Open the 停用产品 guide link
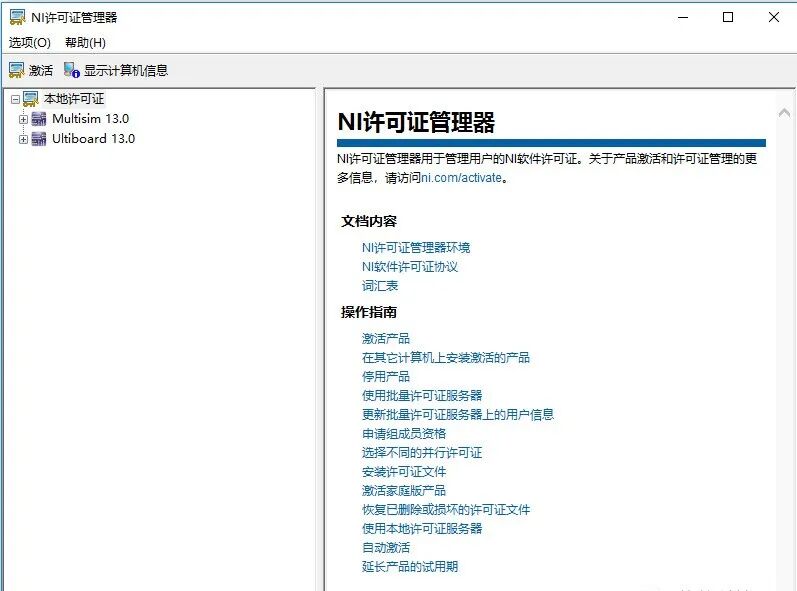797x591 pixels. pos(386,376)
